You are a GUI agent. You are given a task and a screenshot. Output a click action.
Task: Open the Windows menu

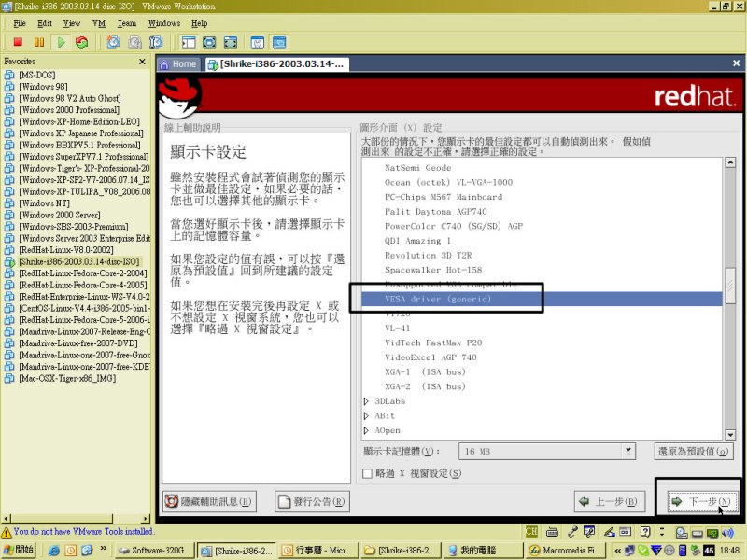click(164, 23)
